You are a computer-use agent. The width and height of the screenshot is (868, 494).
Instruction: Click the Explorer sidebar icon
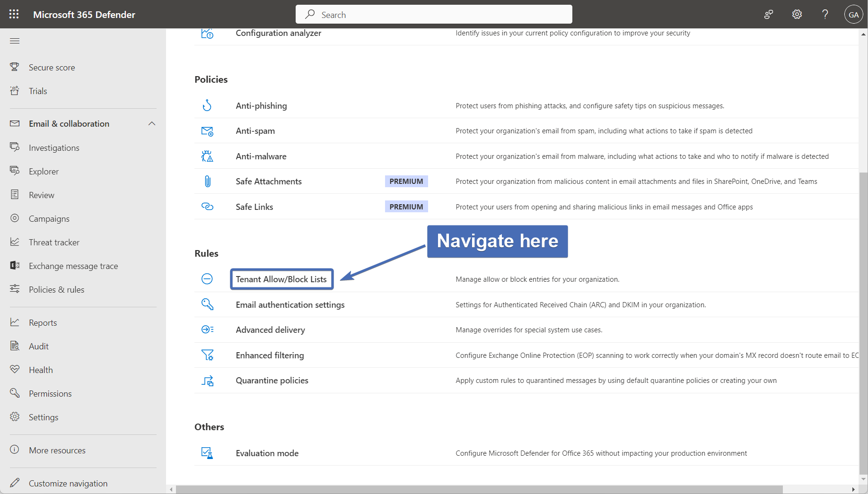tap(15, 171)
